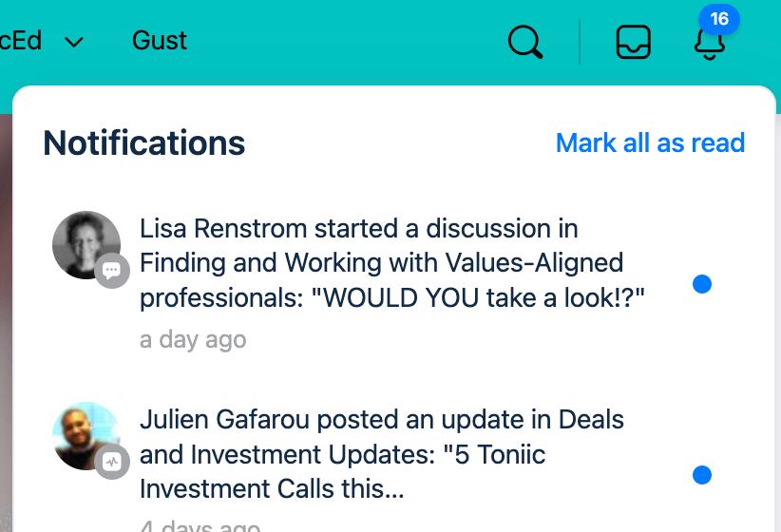
Task: Toggle the unread dot on Lisa Renstrom's notification
Action: tap(702, 284)
